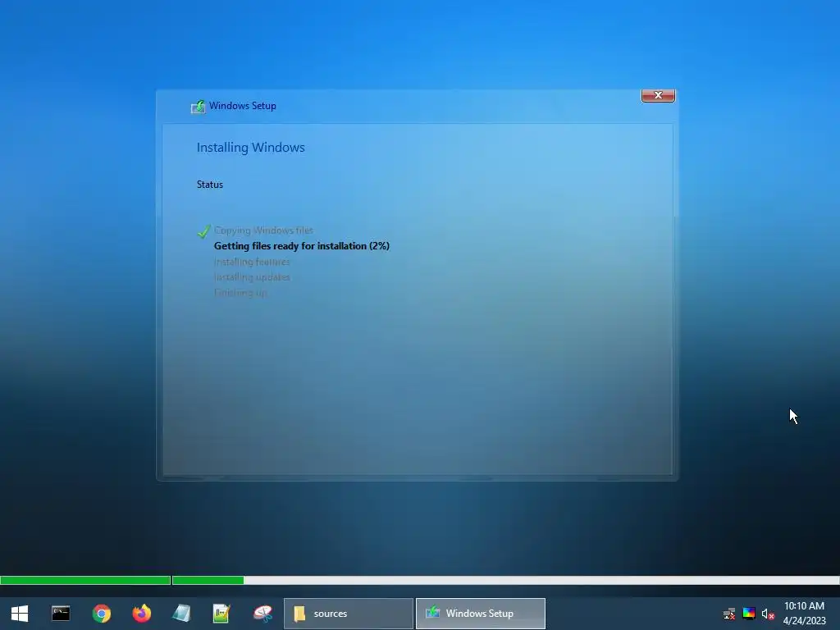
Task: Open the clock showing 10:10 AM
Action: 804,614
